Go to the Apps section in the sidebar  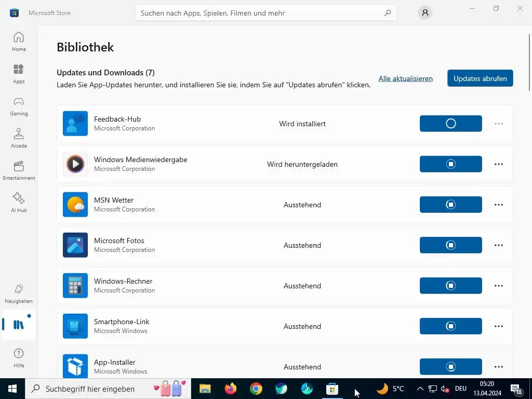point(19,74)
